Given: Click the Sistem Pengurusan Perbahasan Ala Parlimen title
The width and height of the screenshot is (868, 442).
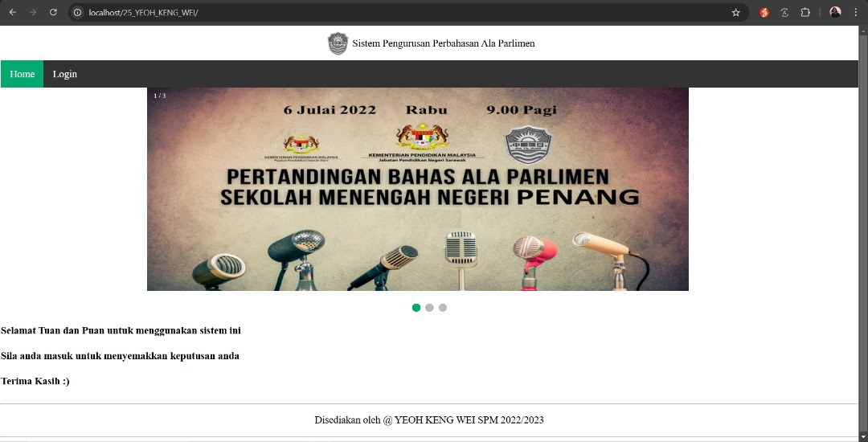Looking at the screenshot, I should click(443, 43).
